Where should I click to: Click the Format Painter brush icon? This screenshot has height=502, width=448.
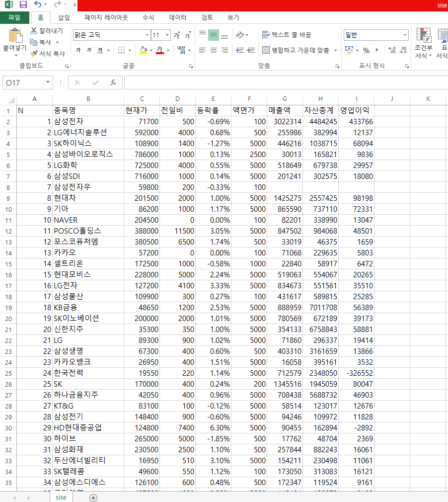(34, 54)
